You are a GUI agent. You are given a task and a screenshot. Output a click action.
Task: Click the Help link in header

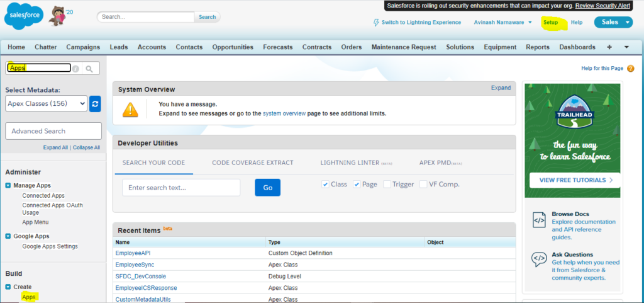577,23
